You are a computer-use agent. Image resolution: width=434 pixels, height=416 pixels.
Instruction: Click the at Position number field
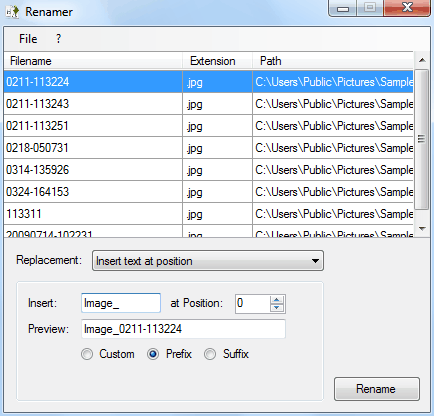[252, 303]
